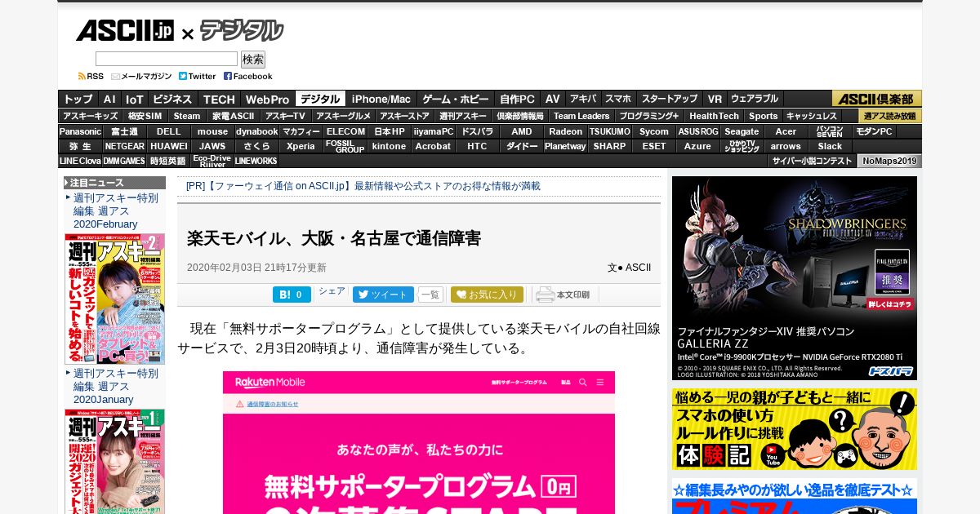Open the キャッシュレス sub-menu link

click(811, 116)
